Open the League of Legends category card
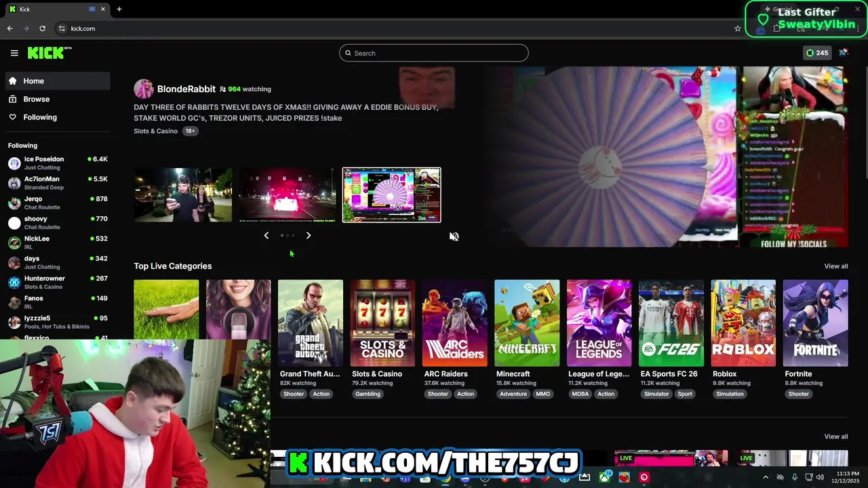The height and width of the screenshot is (488, 868). click(x=599, y=323)
